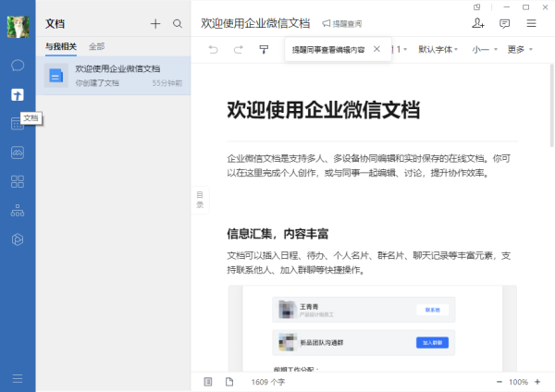Click the blue document file icon
Viewport: 555px width, 392px height.
(55, 76)
